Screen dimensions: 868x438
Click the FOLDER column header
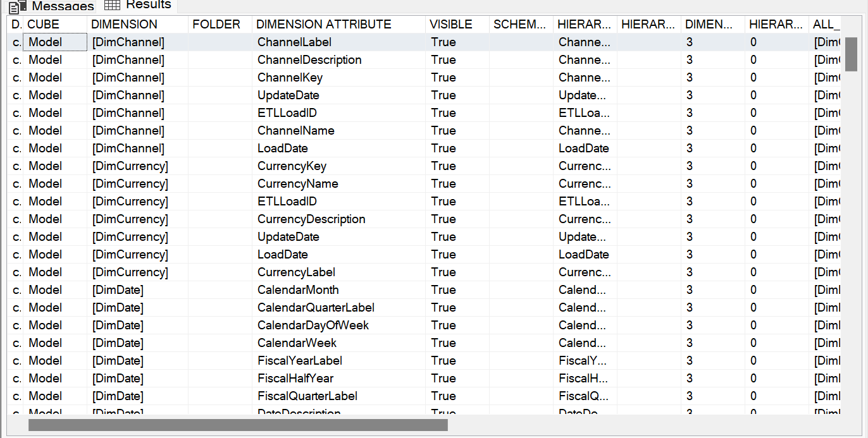[220, 25]
